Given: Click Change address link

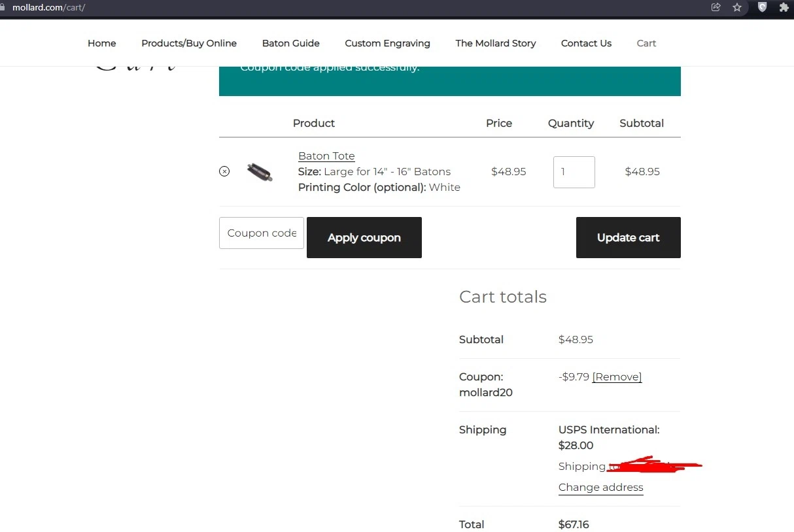Looking at the screenshot, I should click(x=601, y=487).
